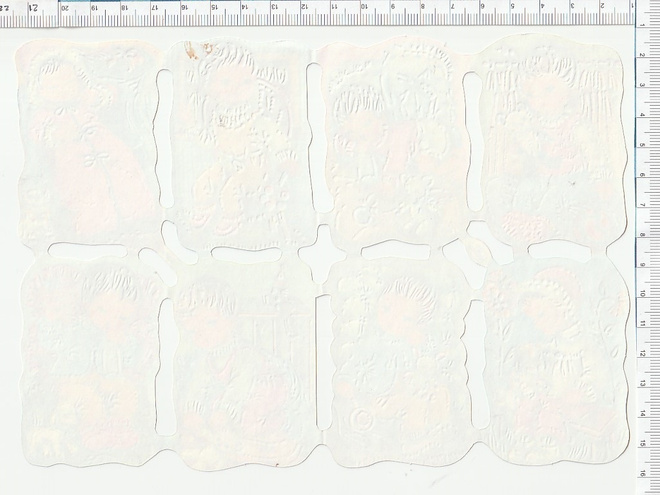
Task: Select the stained second top-row panel
Action: pos(239,145)
